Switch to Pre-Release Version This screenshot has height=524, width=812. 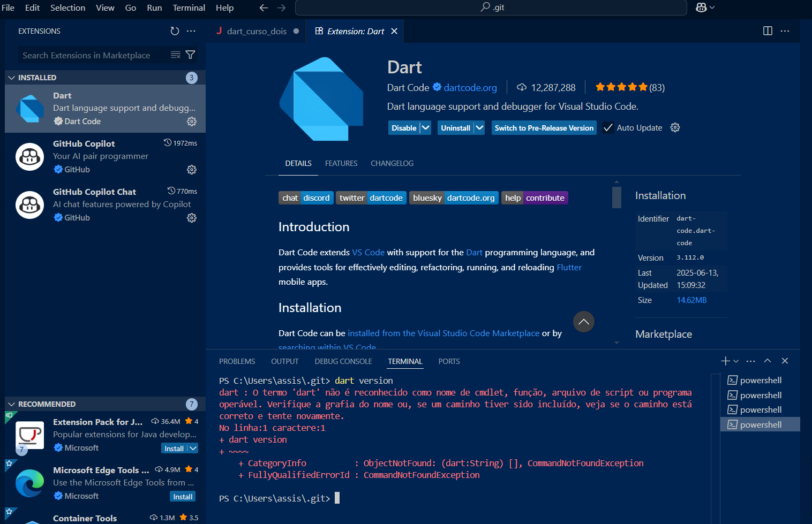point(544,128)
